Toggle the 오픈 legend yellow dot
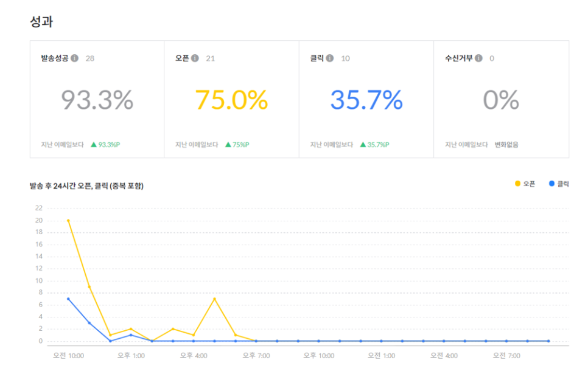Viewport: 588px width, 385px height. (517, 183)
